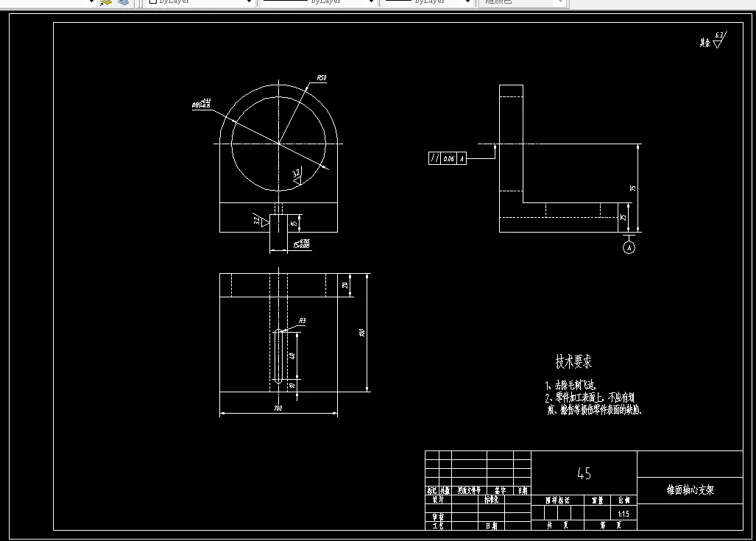The width and height of the screenshot is (756, 541).
Task: Select the R50 radius dimension label
Action: (322, 77)
